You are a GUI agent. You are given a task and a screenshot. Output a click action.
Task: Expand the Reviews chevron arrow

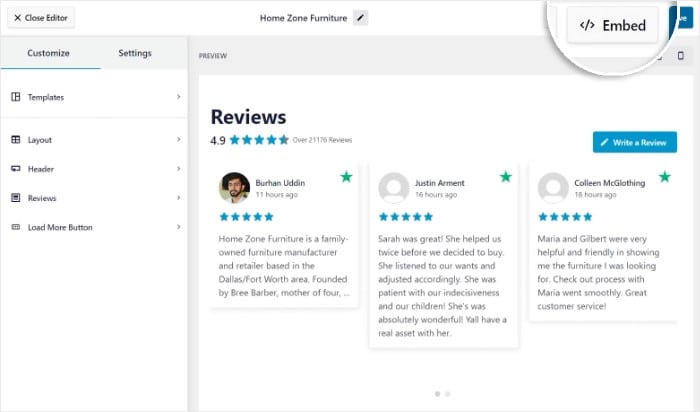click(x=179, y=197)
